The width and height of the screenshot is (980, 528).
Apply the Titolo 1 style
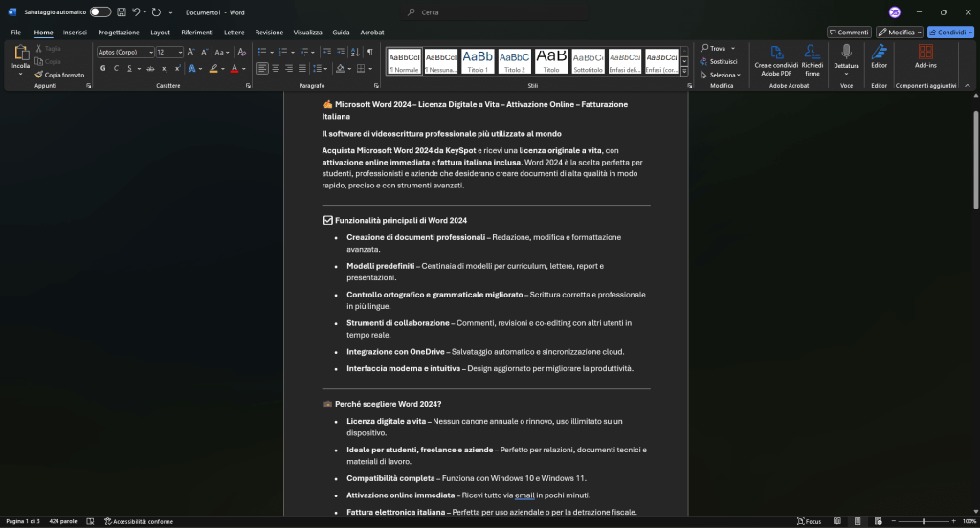[x=479, y=60]
